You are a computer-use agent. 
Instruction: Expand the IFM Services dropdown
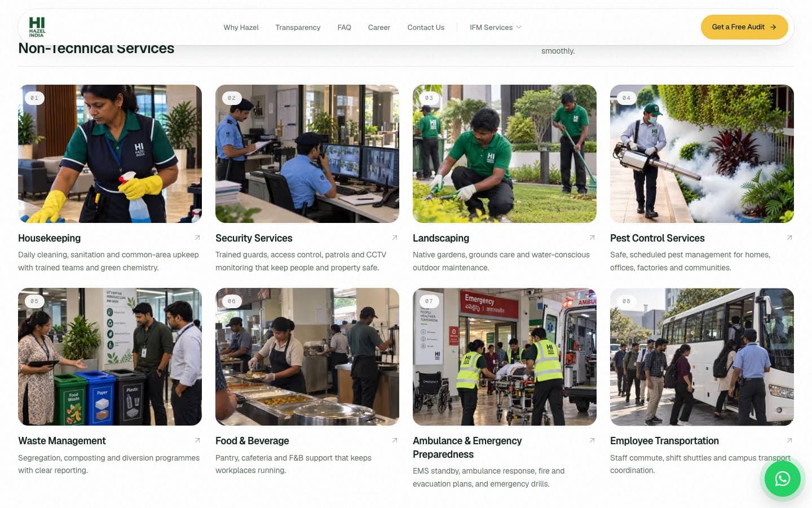(495, 27)
